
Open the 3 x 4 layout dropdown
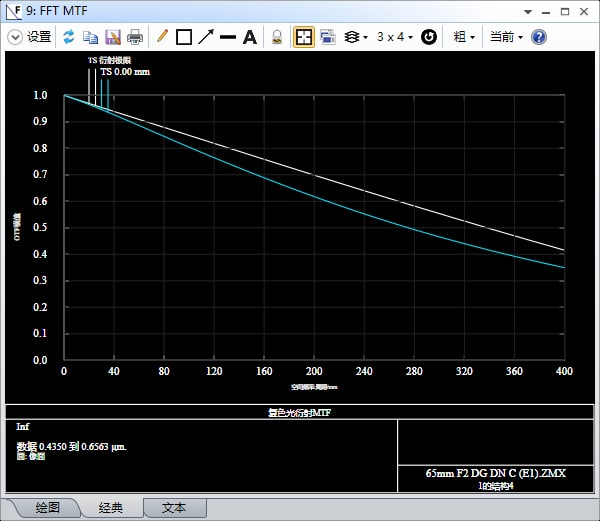tap(395, 37)
